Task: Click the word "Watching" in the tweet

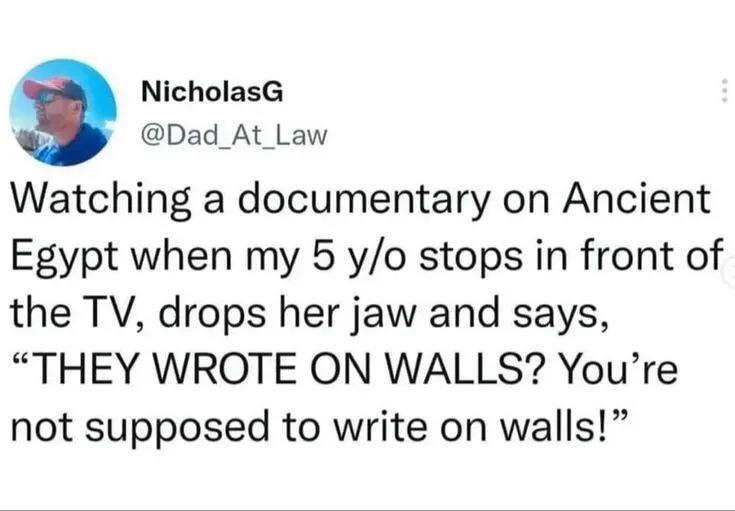Action: click(101, 200)
